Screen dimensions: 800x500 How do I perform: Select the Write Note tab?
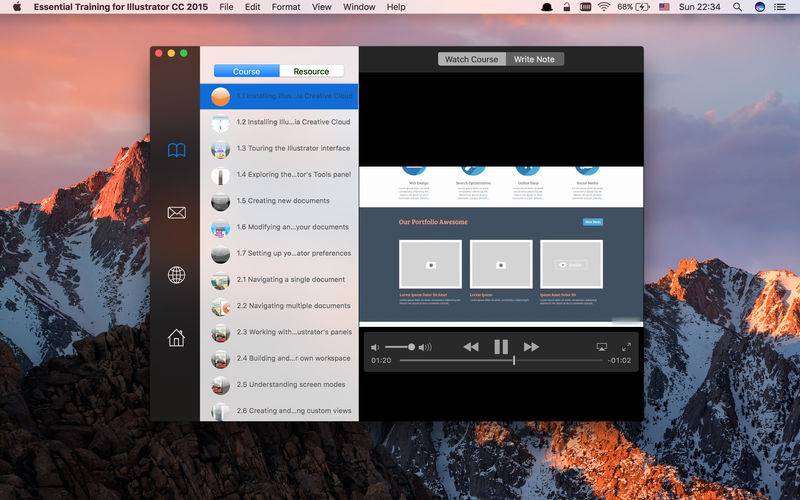(x=534, y=59)
